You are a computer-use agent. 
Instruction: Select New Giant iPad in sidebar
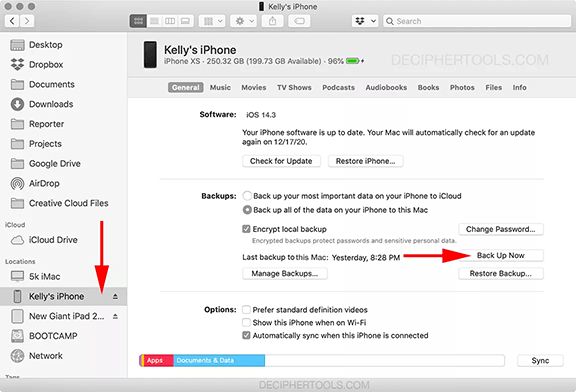coord(64,316)
